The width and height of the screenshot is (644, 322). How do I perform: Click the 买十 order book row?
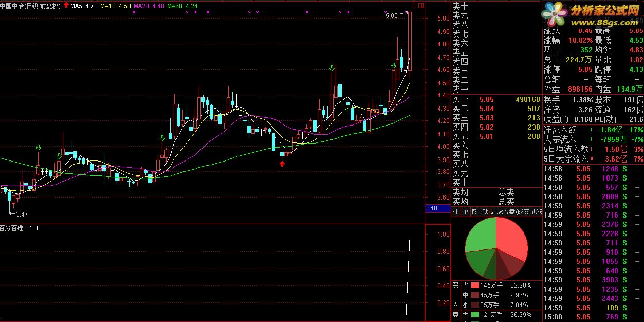pos(496,183)
